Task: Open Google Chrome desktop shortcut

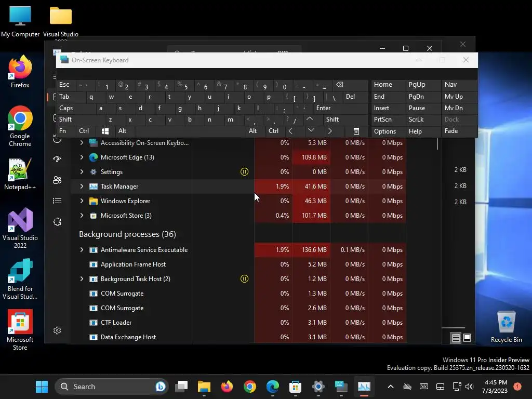Action: pyautogui.click(x=20, y=126)
